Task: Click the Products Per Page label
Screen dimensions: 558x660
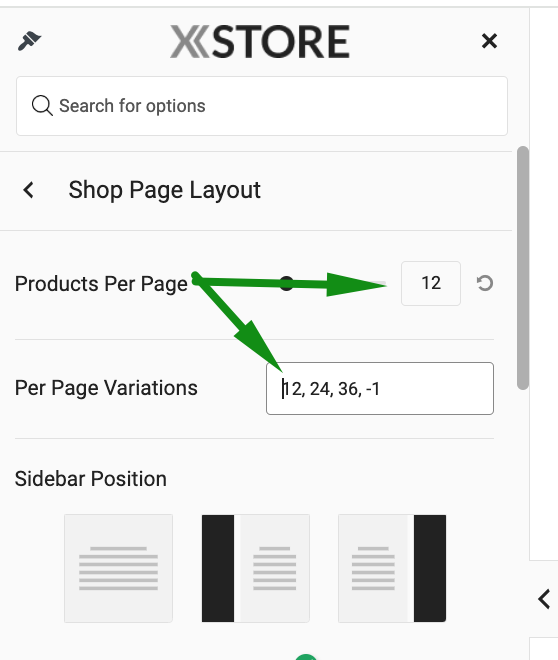Action: click(101, 284)
